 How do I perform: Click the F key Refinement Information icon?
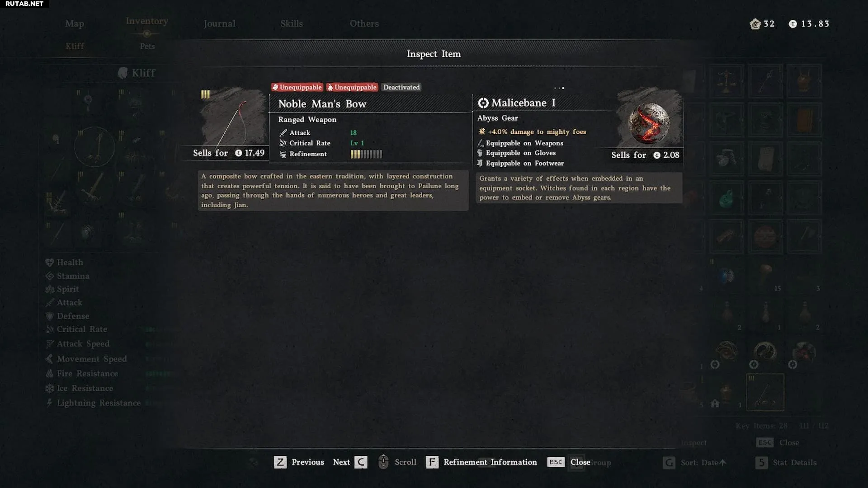click(432, 462)
